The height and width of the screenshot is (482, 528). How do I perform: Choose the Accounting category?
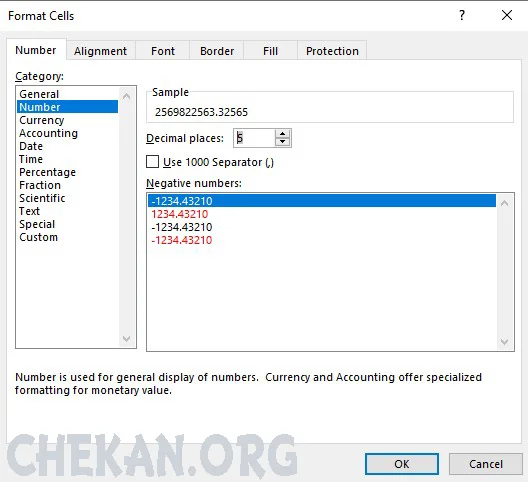[67, 133]
